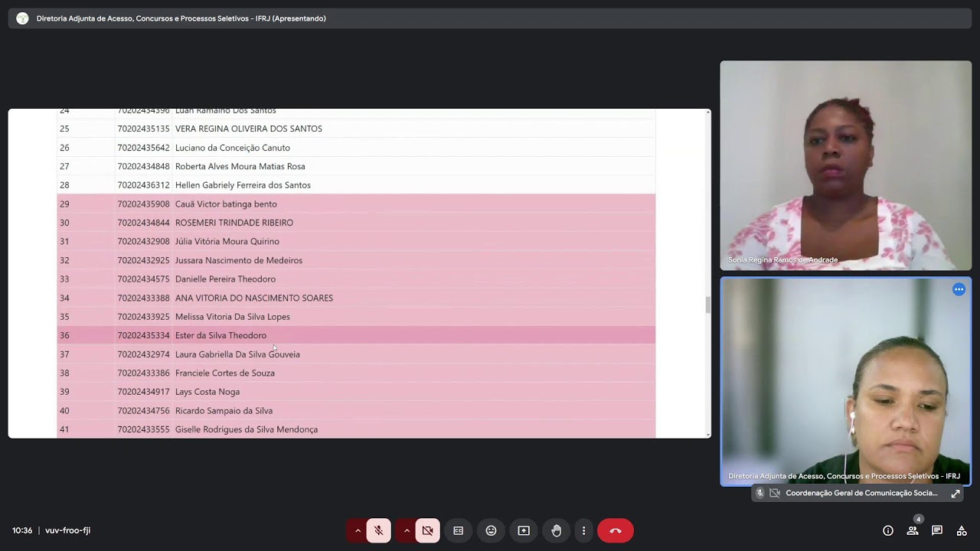Open the people participants panel

(913, 530)
